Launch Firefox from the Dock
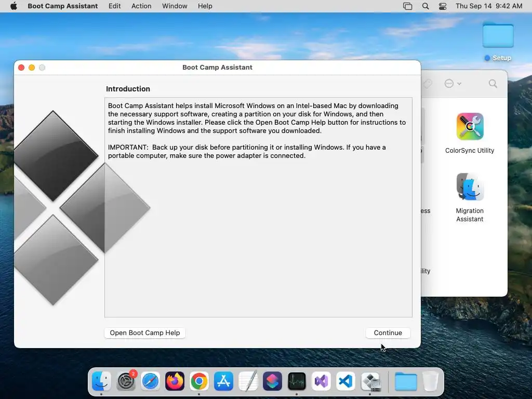532x399 pixels. point(175,381)
